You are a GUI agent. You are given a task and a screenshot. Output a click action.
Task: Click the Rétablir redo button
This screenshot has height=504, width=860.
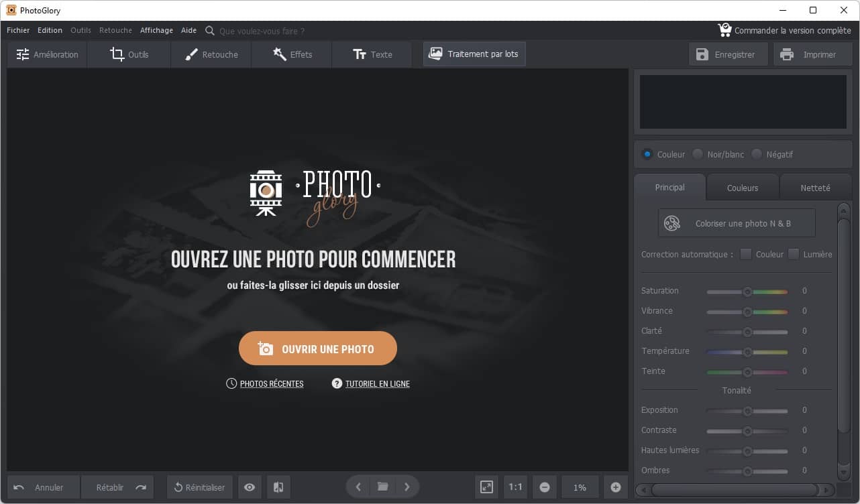[117, 487]
